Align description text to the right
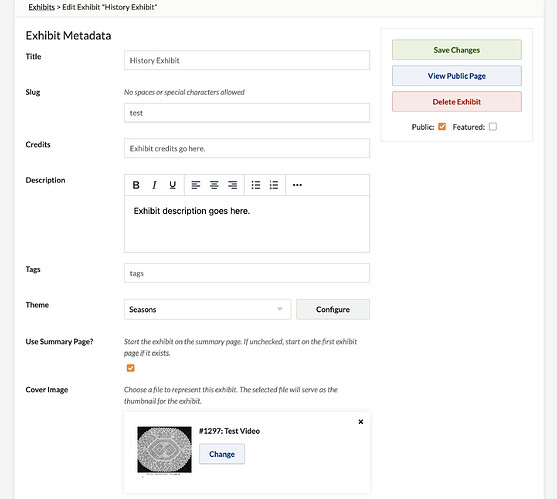Screen dimensions: 557x499 [232, 185]
